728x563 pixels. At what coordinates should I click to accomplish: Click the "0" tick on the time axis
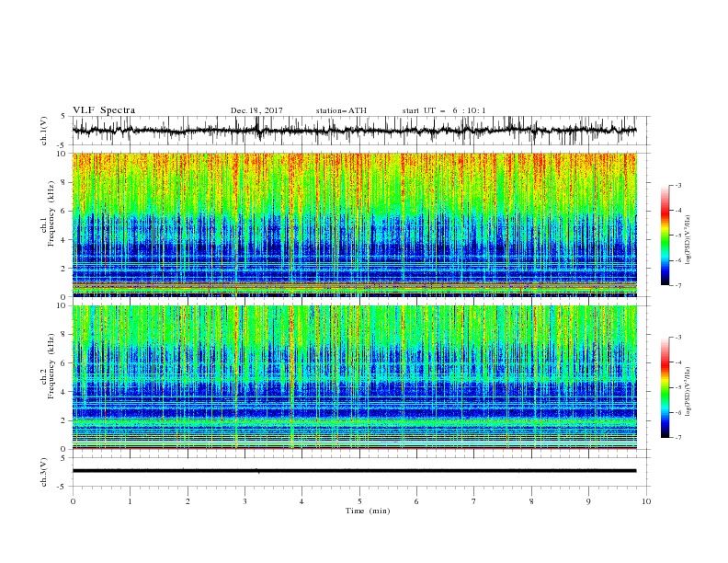(x=73, y=501)
